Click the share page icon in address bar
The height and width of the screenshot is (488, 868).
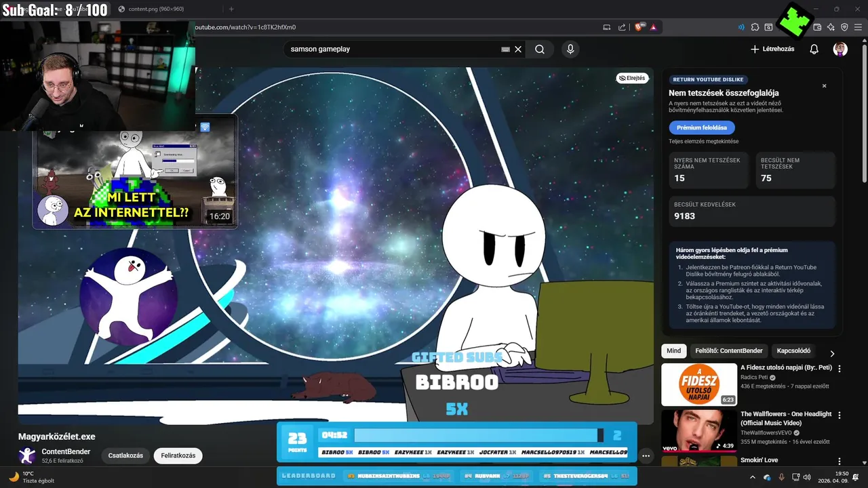622,27
